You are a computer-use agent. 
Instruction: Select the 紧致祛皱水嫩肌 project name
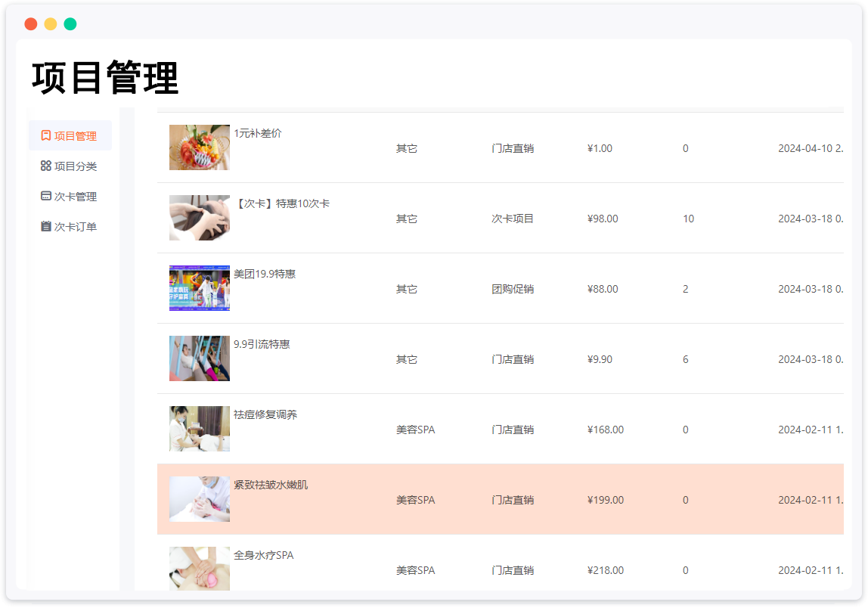coord(271,485)
